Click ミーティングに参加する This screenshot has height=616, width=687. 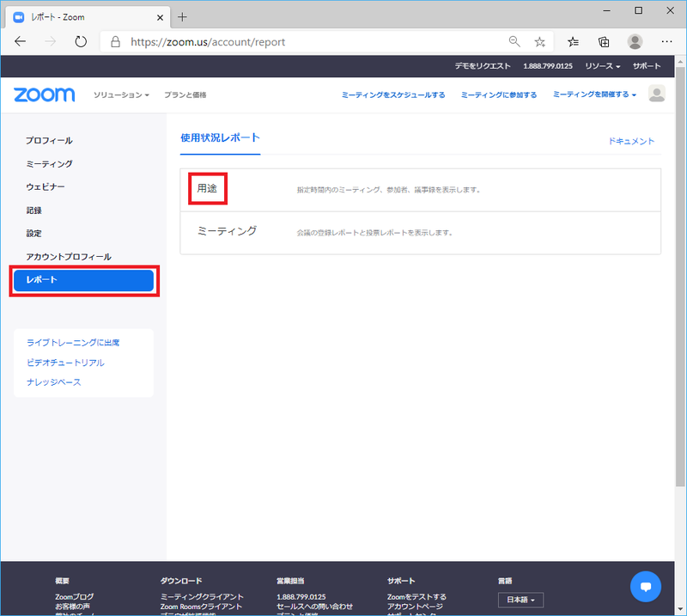499,95
